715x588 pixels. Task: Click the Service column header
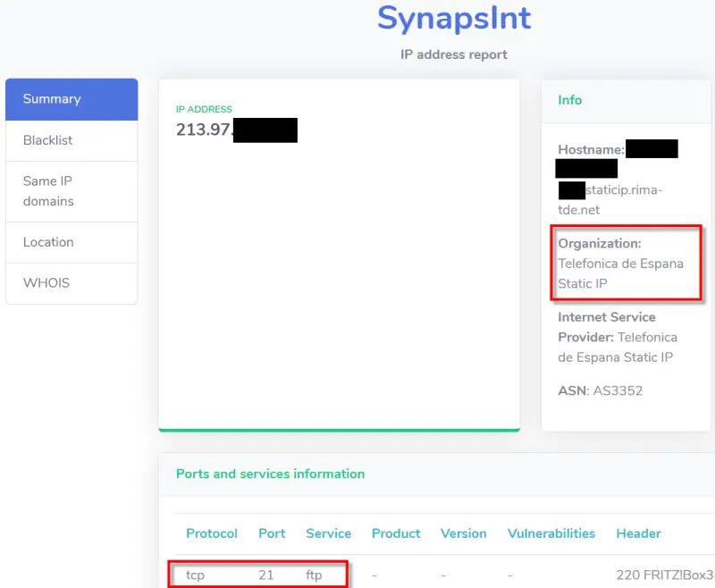point(328,533)
